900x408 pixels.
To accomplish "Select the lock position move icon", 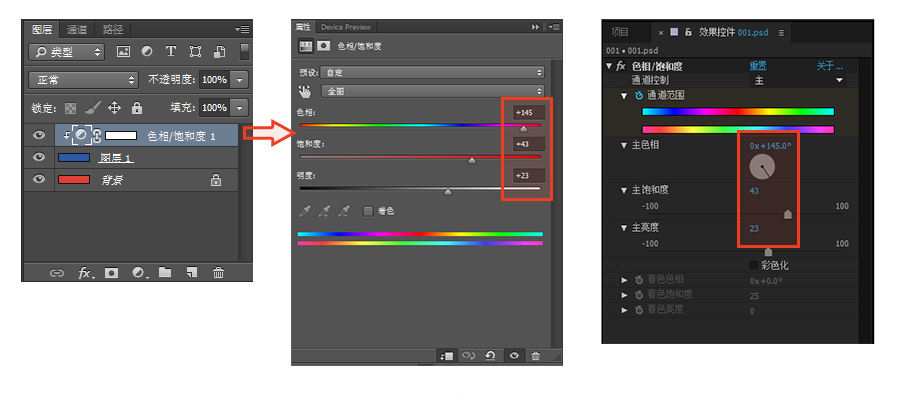I will [x=114, y=108].
